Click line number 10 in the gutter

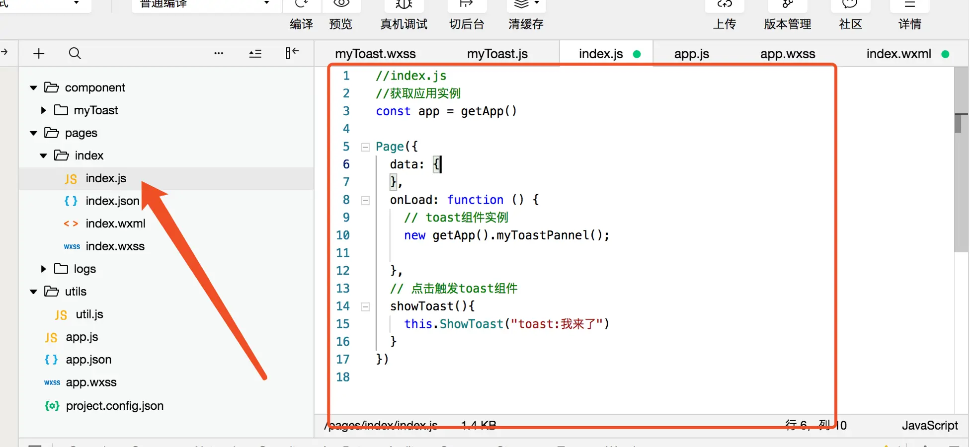pos(343,235)
